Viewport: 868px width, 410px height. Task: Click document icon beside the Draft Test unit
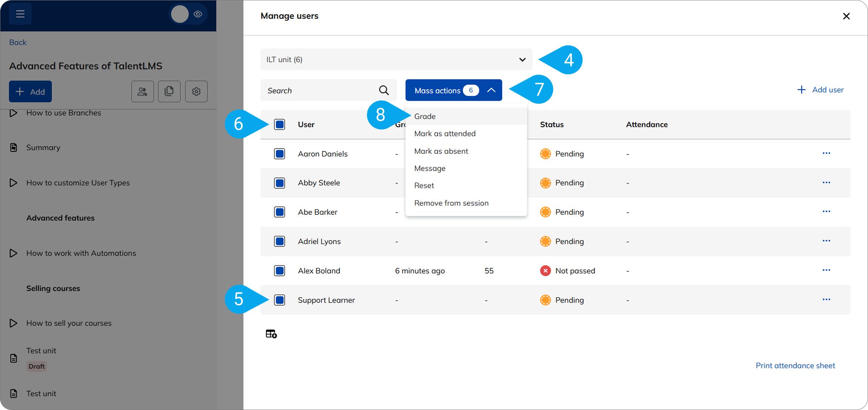coord(14,358)
